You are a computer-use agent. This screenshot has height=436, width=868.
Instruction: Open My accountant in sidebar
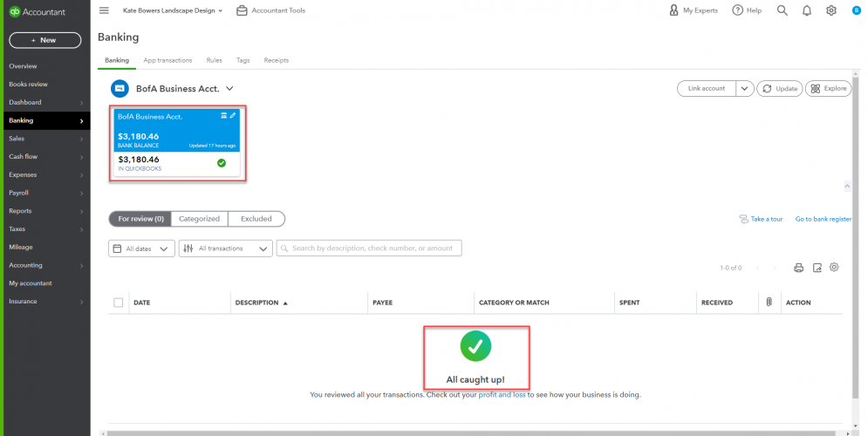click(31, 283)
